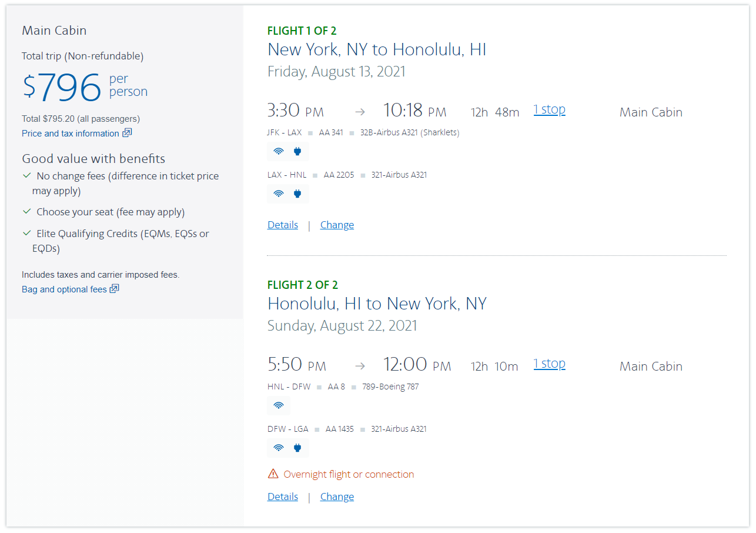
Task: Click the Wi-Fi icon on LAX-HNL segment
Action: (x=278, y=194)
